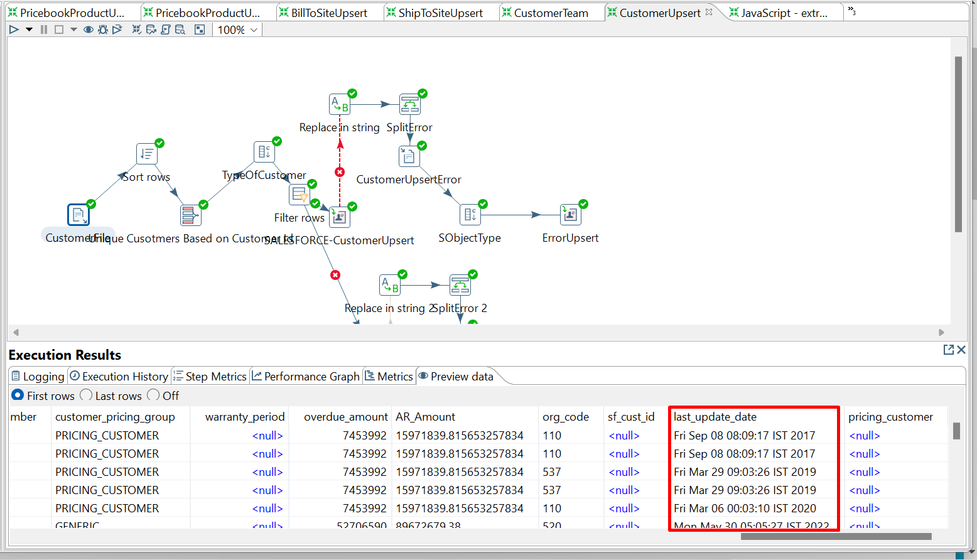This screenshot has height=560, width=977.
Task: Click the Run transformation play icon
Action: [14, 30]
